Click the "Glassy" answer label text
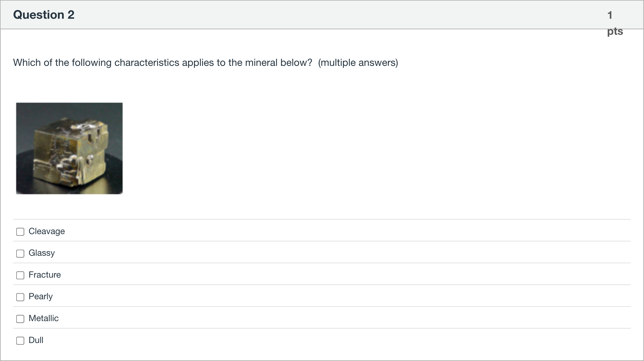The image size is (644, 361). pyautogui.click(x=42, y=253)
